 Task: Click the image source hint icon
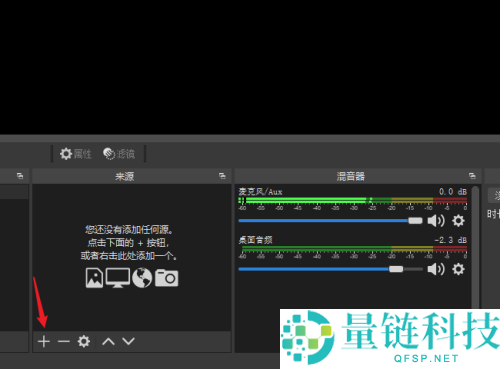coord(94,278)
